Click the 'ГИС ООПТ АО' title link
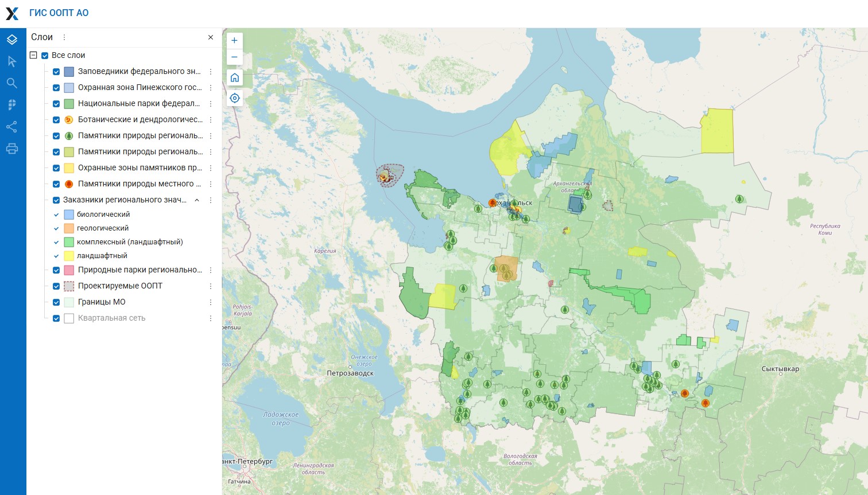This screenshot has width=868, height=495. pyautogui.click(x=59, y=13)
